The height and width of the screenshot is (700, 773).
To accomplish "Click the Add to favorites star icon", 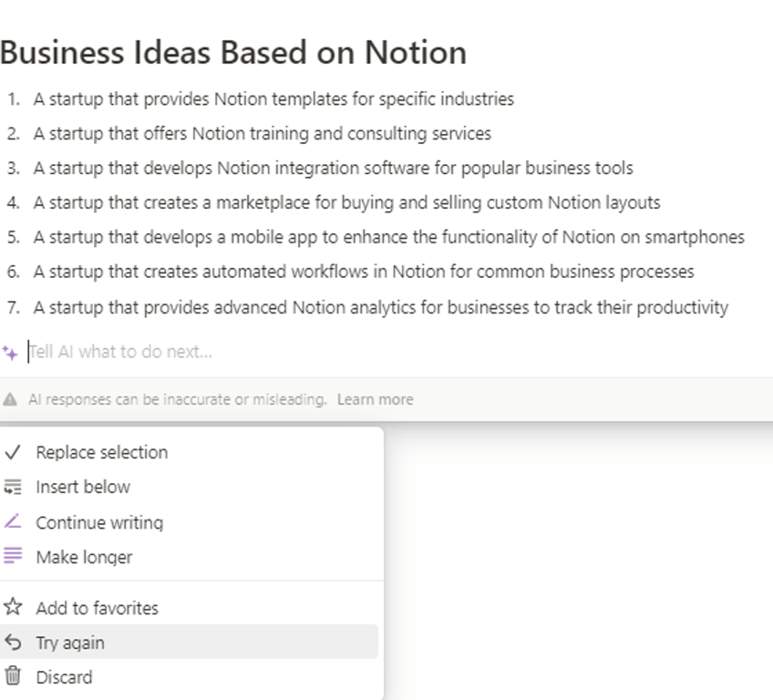I will coord(13,607).
